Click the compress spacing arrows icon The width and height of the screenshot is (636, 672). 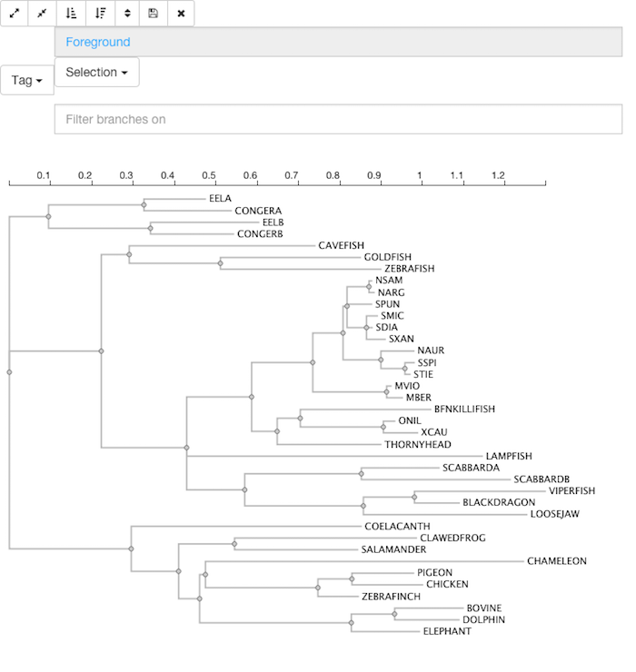coord(42,14)
